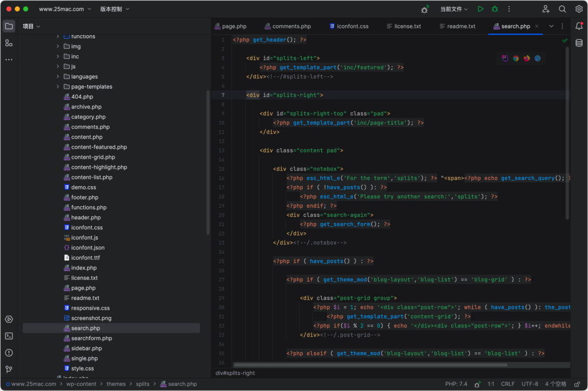Open the 项目 view dropdown
The width and height of the screenshot is (588, 391).
[31, 26]
